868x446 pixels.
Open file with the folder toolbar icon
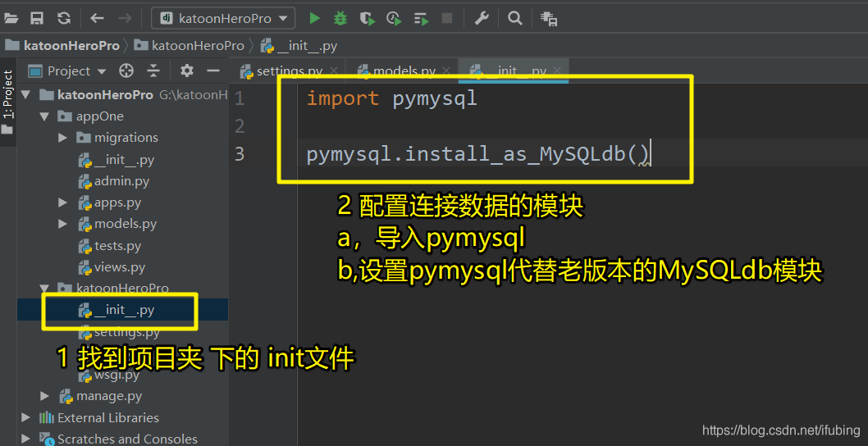11,18
